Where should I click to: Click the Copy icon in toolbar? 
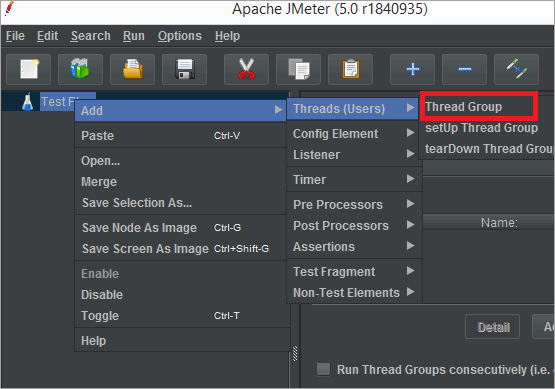[x=298, y=69]
